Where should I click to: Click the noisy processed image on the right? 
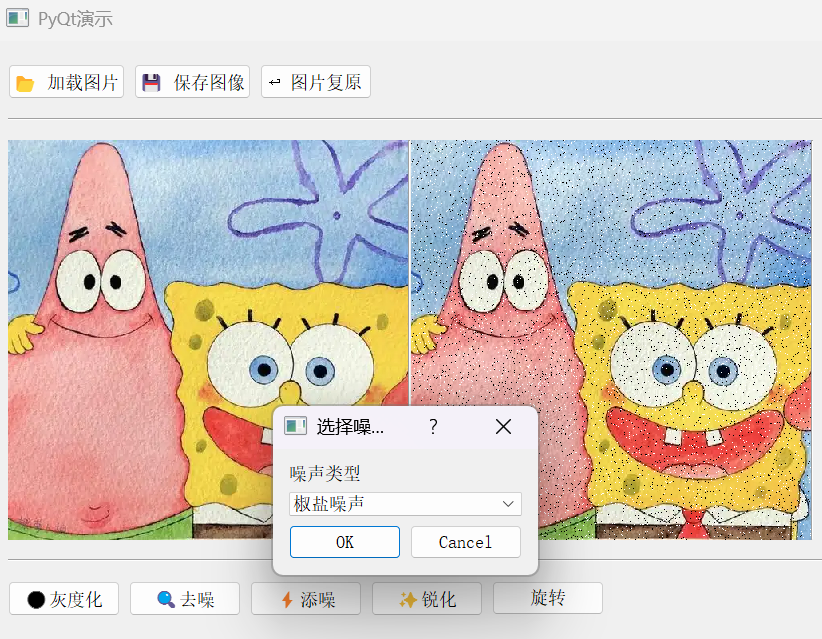(611, 340)
